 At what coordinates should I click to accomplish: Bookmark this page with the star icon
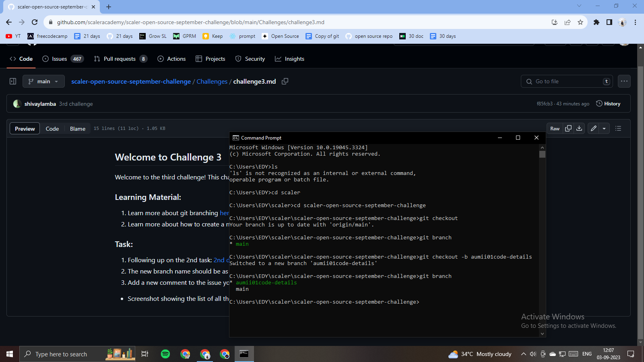click(581, 23)
